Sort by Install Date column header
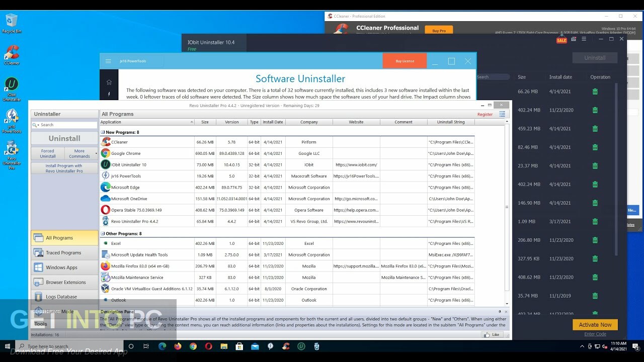This screenshot has height=362, width=644. (273, 122)
